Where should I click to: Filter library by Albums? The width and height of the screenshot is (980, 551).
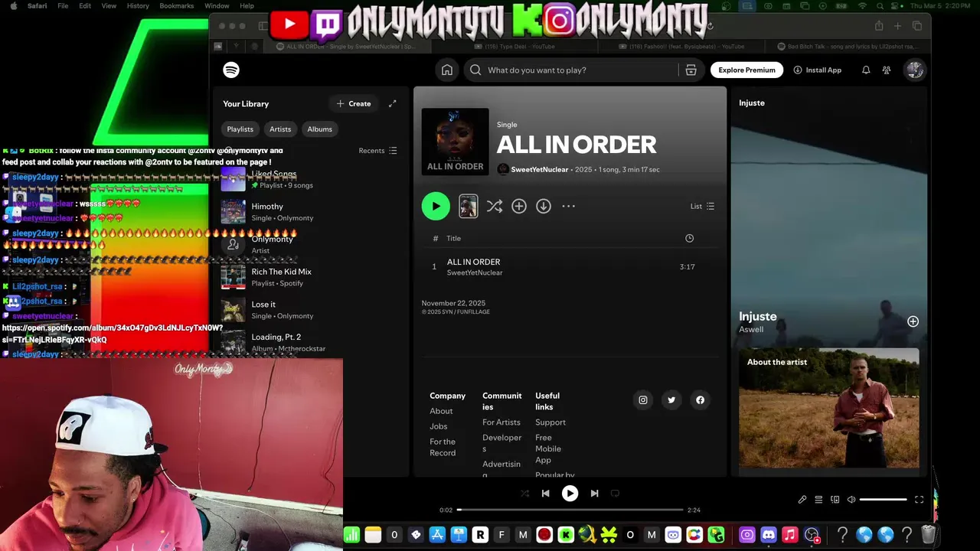pos(319,129)
